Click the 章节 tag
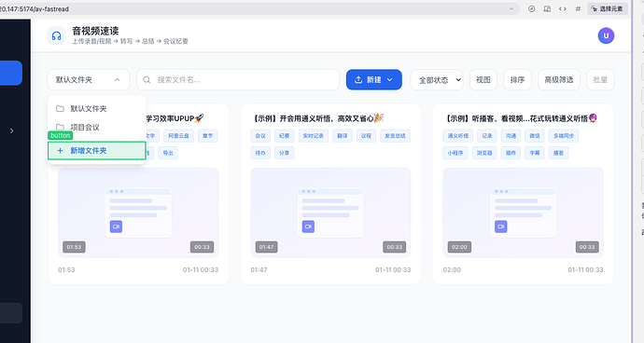The image size is (644, 343). (208, 136)
